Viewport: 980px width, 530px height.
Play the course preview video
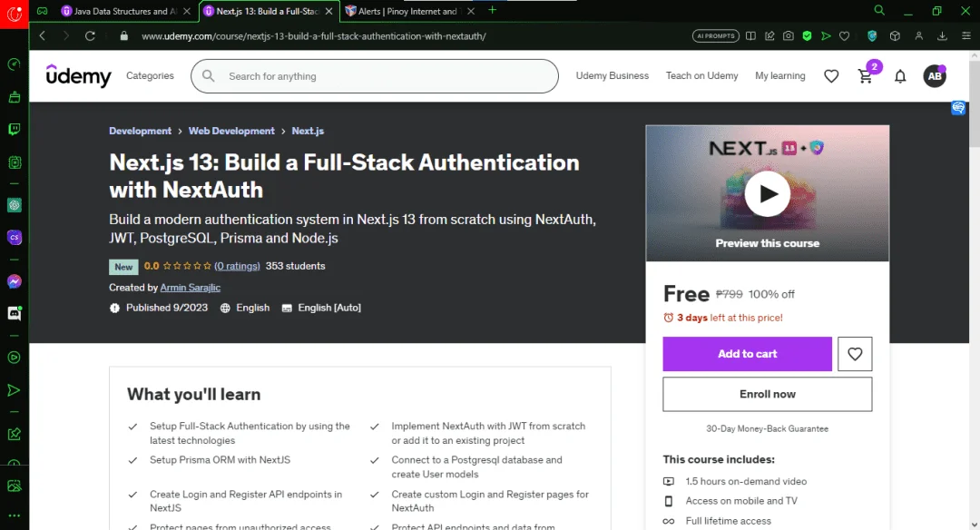(x=768, y=193)
